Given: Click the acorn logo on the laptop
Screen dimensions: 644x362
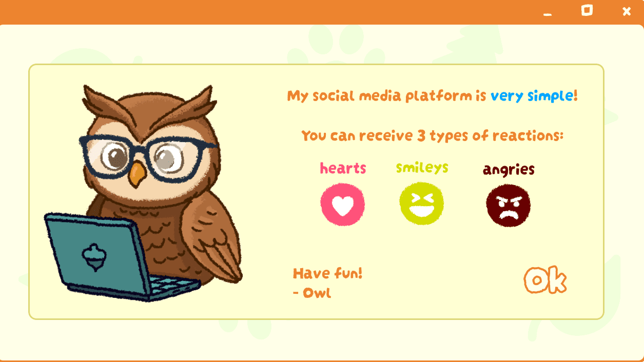Looking at the screenshot, I should pos(94,256).
